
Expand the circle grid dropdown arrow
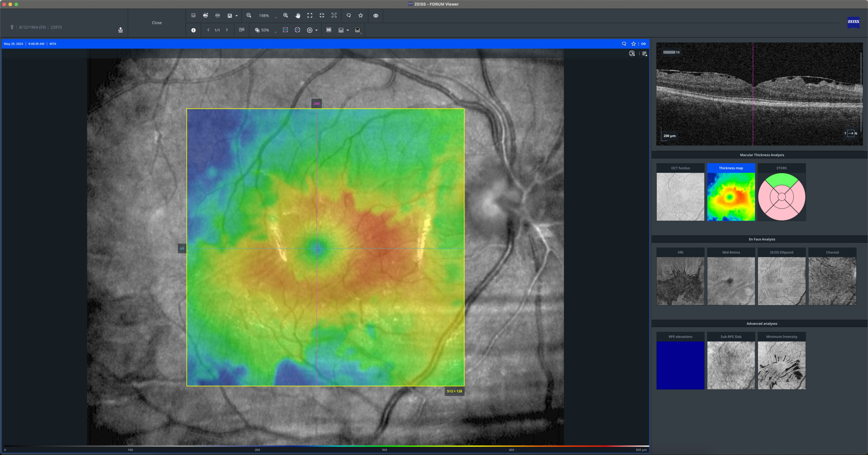[x=316, y=30]
